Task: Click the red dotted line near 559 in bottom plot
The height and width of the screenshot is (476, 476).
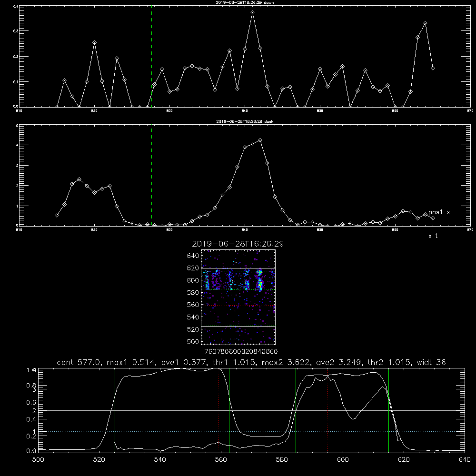Action: tap(218, 410)
